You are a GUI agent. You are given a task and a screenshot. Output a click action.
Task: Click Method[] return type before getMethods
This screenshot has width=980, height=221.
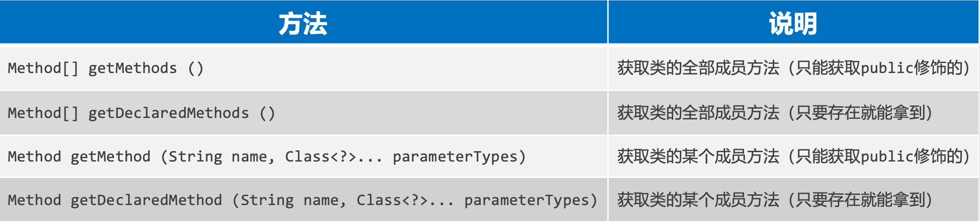pos(43,68)
